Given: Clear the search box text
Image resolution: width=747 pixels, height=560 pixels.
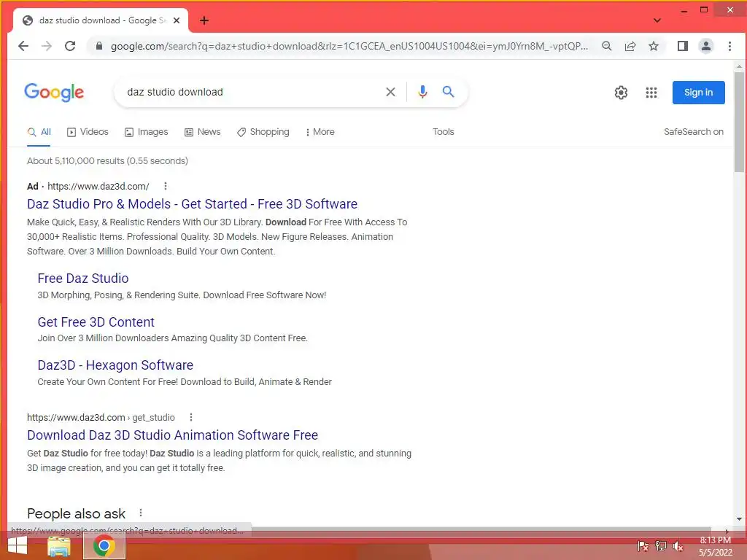Looking at the screenshot, I should pos(390,92).
